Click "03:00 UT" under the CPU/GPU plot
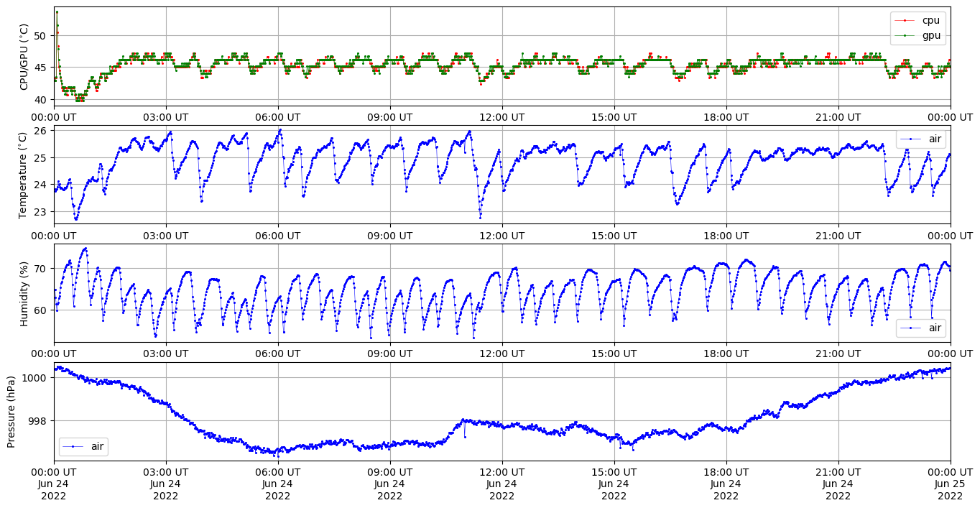 (166, 117)
